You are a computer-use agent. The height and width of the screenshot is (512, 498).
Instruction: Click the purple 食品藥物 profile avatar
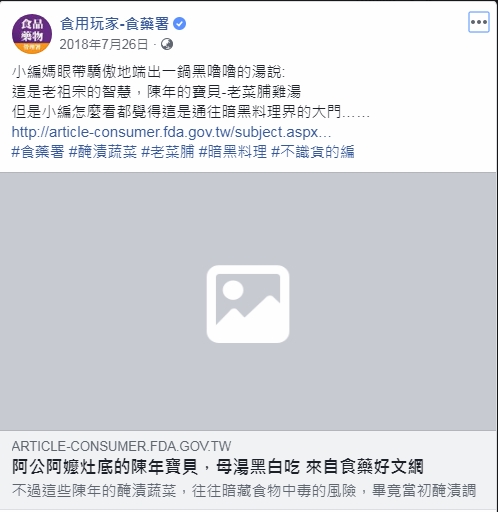click(32, 34)
